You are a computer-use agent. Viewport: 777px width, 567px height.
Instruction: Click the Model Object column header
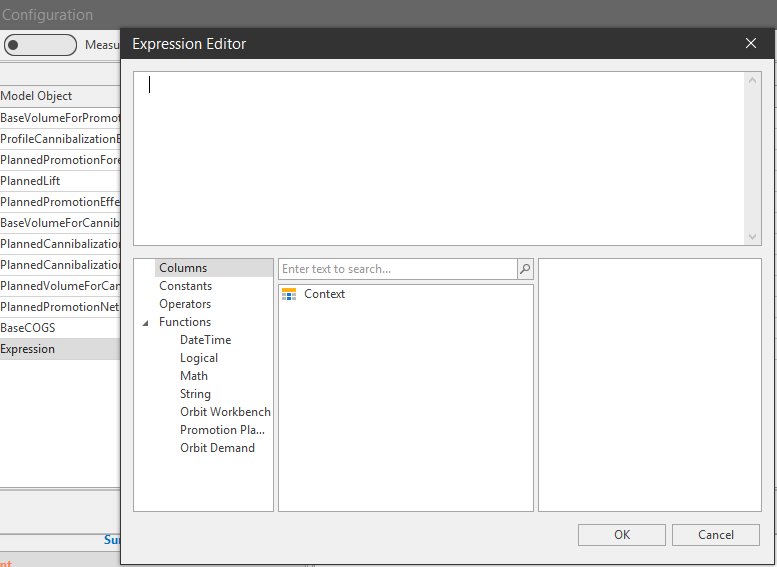(x=60, y=96)
